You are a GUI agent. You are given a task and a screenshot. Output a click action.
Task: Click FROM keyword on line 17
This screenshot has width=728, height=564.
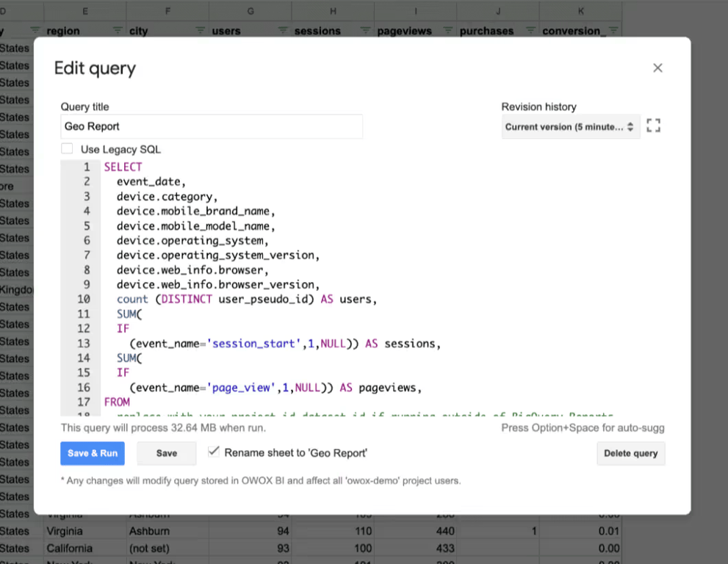coord(117,402)
